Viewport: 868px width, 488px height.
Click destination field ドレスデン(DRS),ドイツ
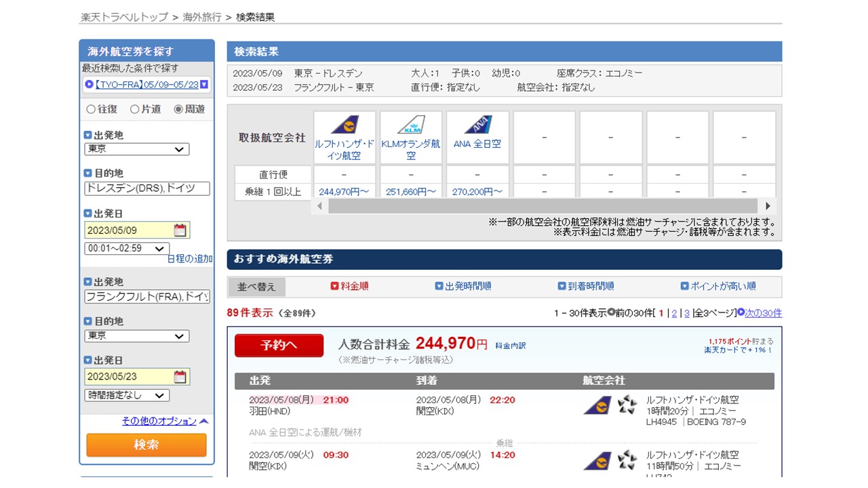click(x=147, y=188)
